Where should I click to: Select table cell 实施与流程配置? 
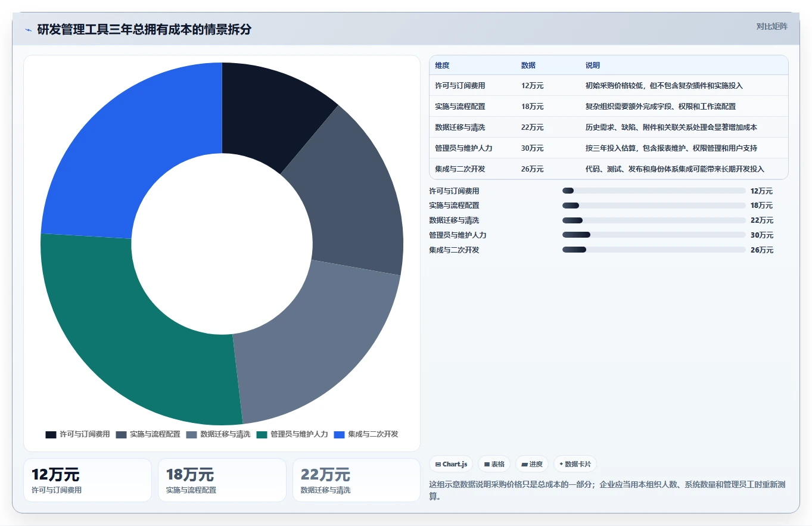click(x=460, y=107)
